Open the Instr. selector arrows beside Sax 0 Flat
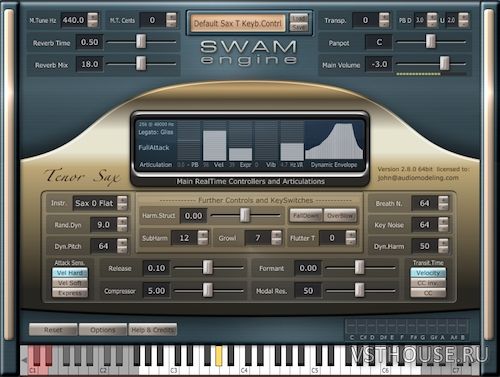 click(x=122, y=203)
